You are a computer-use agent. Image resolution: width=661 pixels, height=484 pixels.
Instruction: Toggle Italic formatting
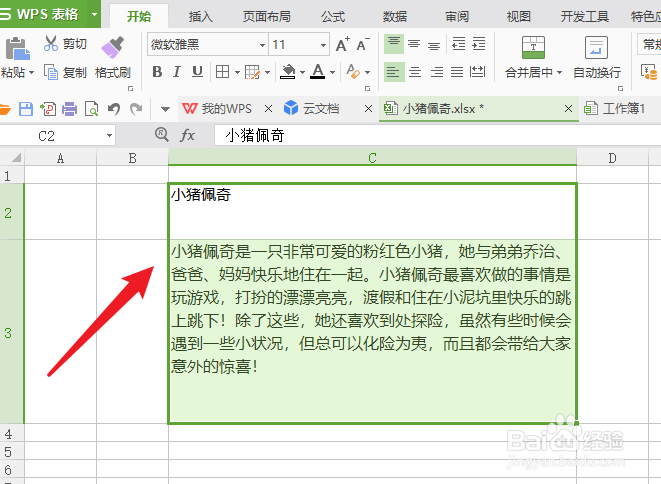177,72
